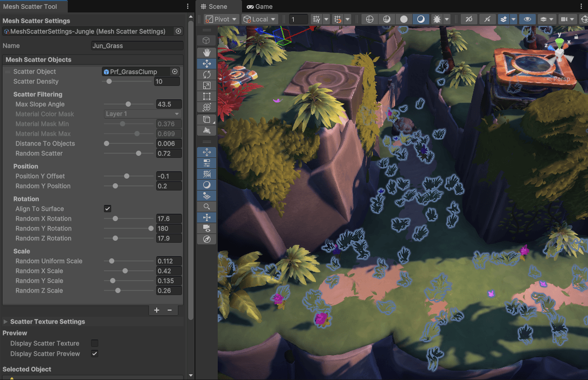Screen dimensions: 588x380
Task: Open the custom editor tools cube button
Action: coord(207,120)
